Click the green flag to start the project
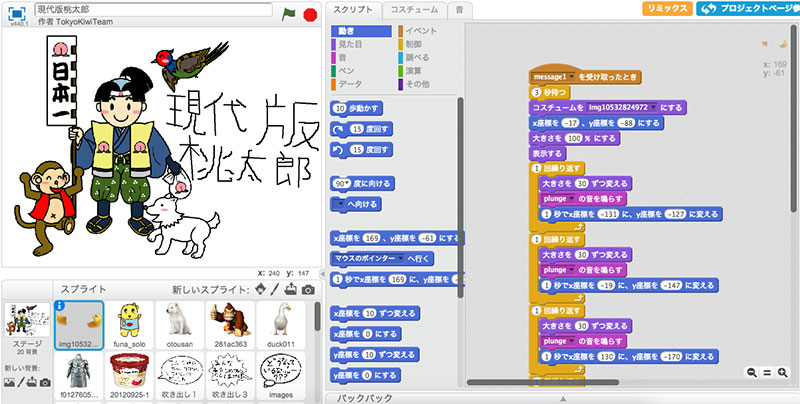 [x=288, y=14]
